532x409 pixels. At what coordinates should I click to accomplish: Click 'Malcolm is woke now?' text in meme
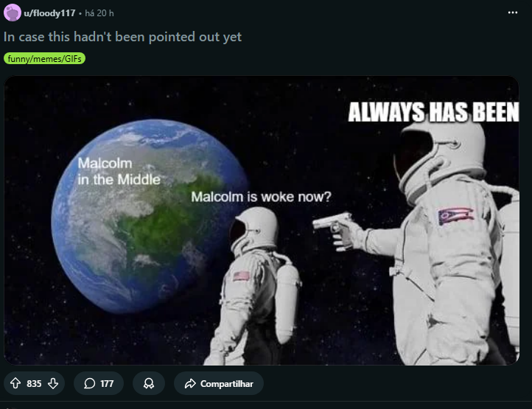pyautogui.click(x=261, y=197)
